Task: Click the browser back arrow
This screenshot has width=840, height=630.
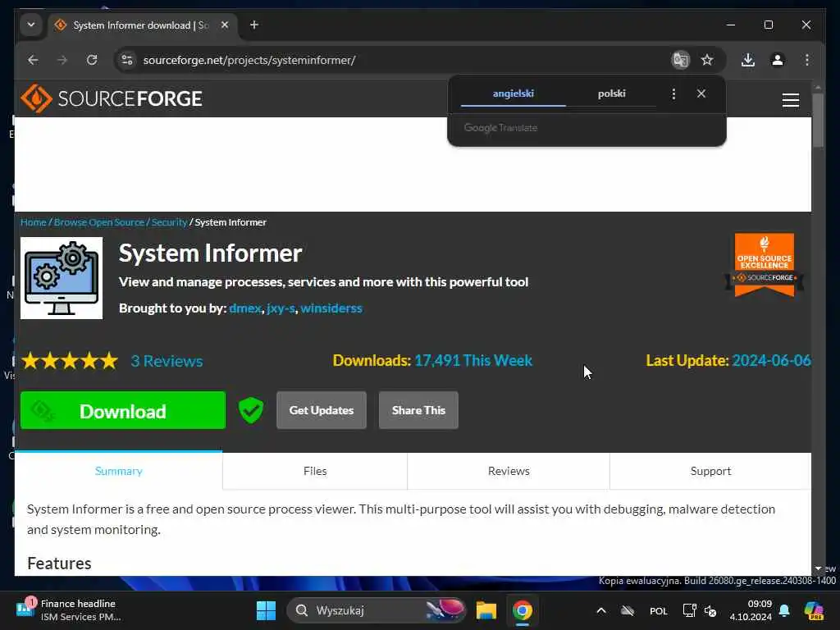Action: (x=33, y=60)
